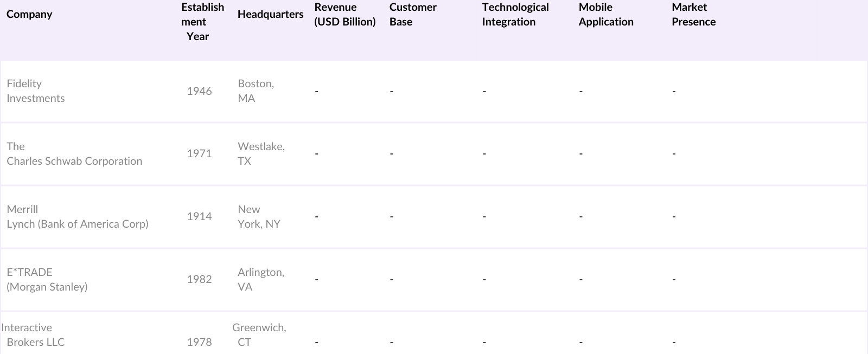Click the Company column header

tap(29, 15)
